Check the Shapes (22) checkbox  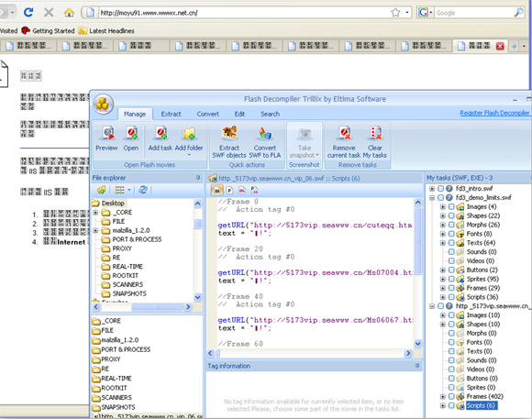coord(451,215)
